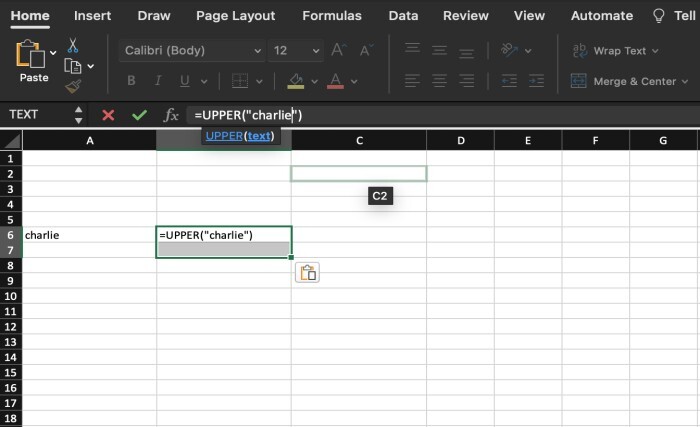
Task: Toggle Underline formatting
Action: [184, 81]
